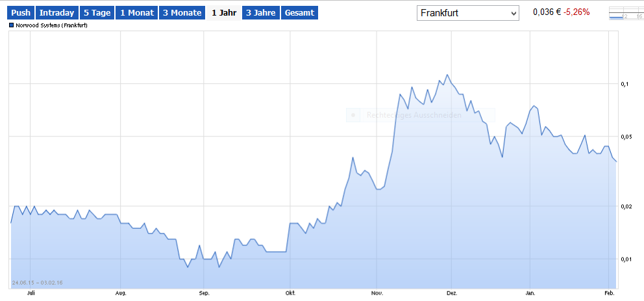Click the blue Norwood Systems legend square

tap(12, 25)
